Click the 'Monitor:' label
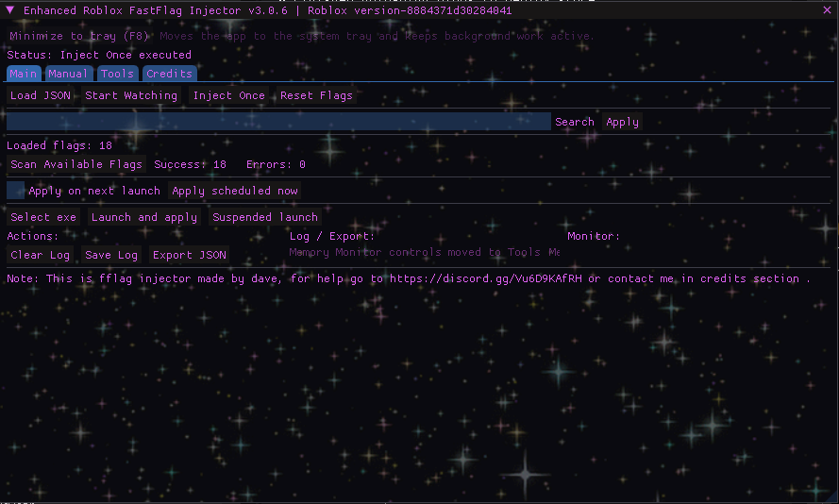Screen dimensions: 839x504 tap(594, 236)
